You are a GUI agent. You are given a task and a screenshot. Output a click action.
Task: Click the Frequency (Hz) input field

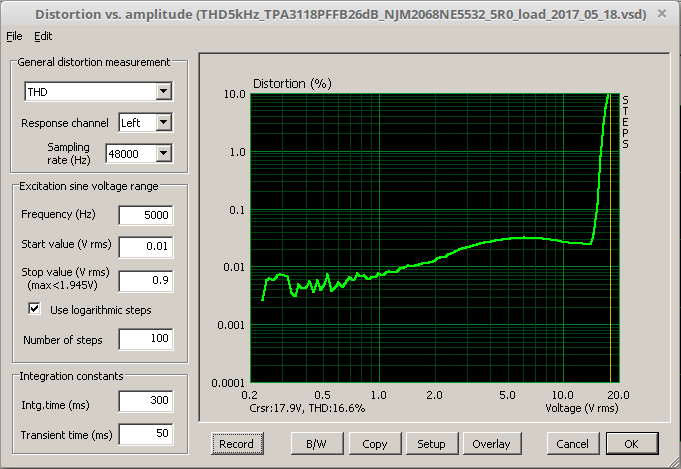coord(145,215)
